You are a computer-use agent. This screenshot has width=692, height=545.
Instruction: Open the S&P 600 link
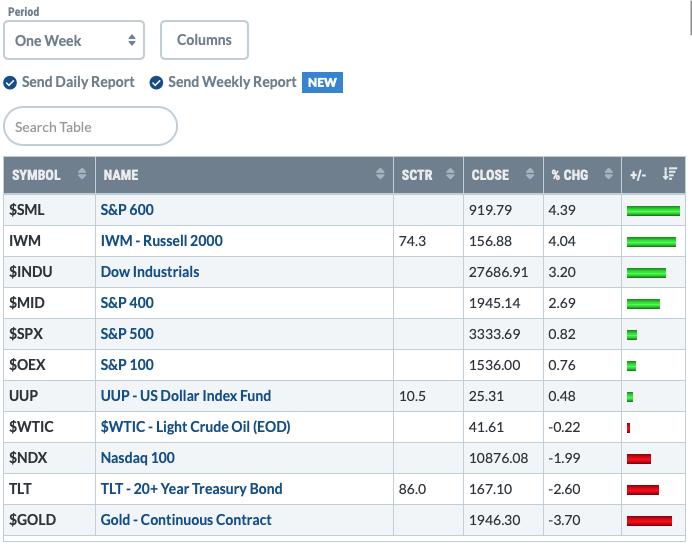pos(127,210)
